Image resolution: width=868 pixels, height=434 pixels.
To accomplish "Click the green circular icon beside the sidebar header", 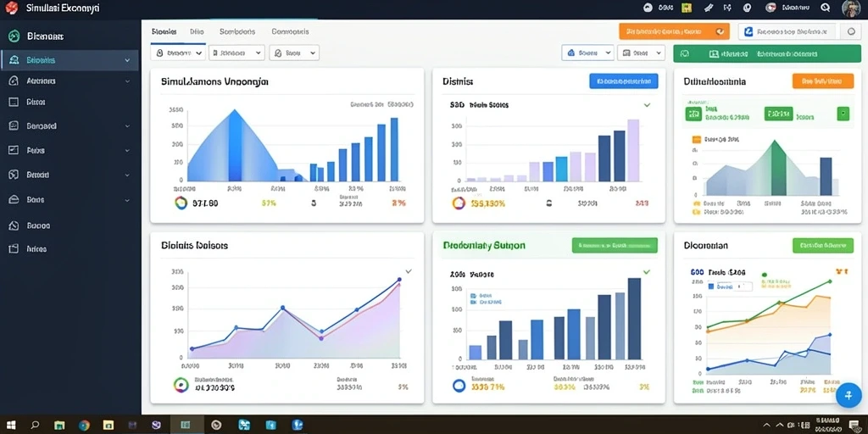I will [14, 36].
